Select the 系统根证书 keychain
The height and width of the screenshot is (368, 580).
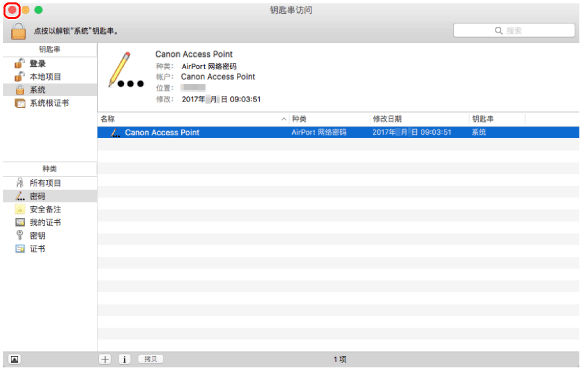pyautogui.click(x=50, y=103)
